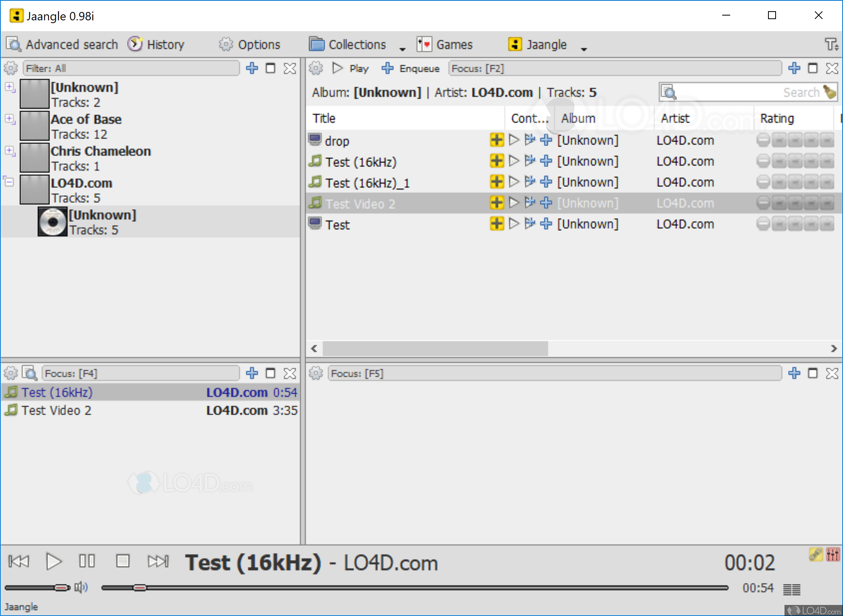The image size is (843, 616).
Task: Click the mute volume speaker icon
Action: [81, 587]
